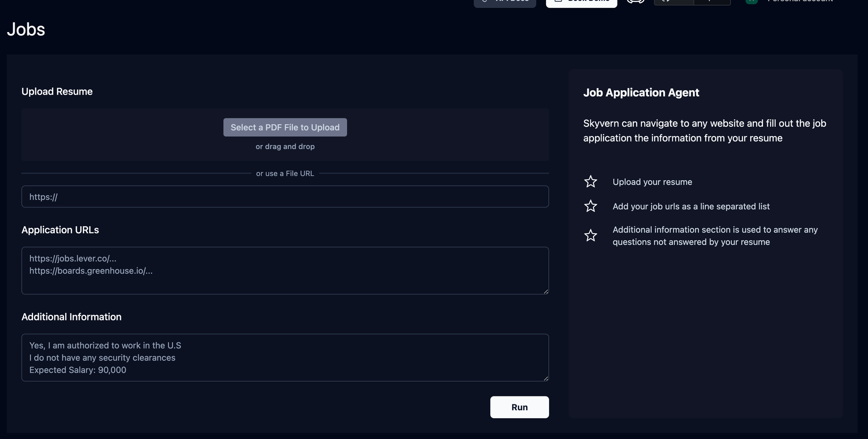Viewport: 868px width, 439px height.
Task: Open the Discord icon in the top bar
Action: [635, 2]
